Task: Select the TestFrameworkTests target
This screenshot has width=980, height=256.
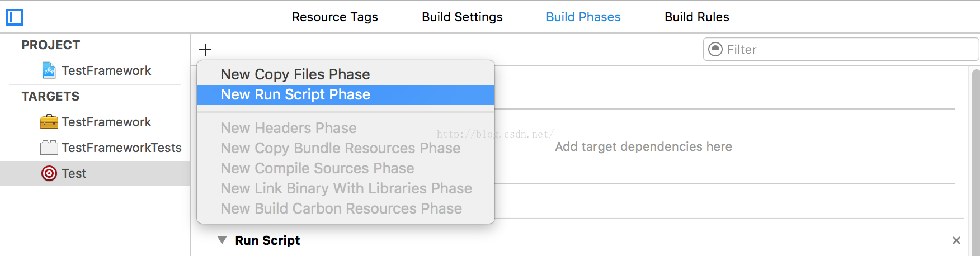Action: point(121,148)
